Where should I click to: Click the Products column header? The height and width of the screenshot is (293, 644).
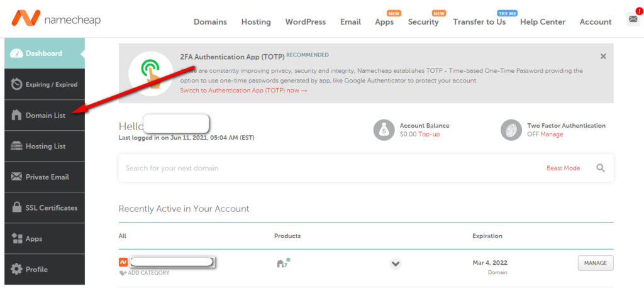[x=287, y=236]
